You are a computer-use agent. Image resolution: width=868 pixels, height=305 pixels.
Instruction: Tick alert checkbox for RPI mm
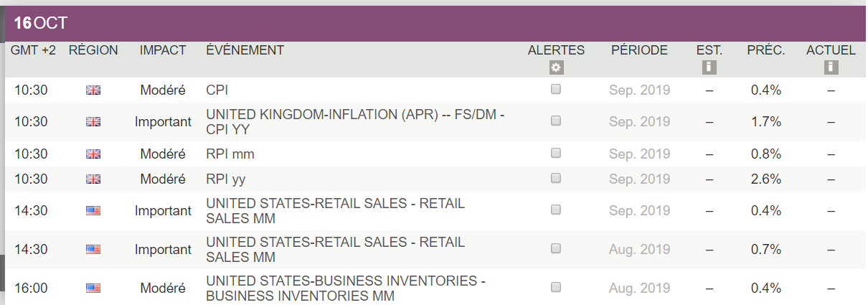tap(556, 153)
